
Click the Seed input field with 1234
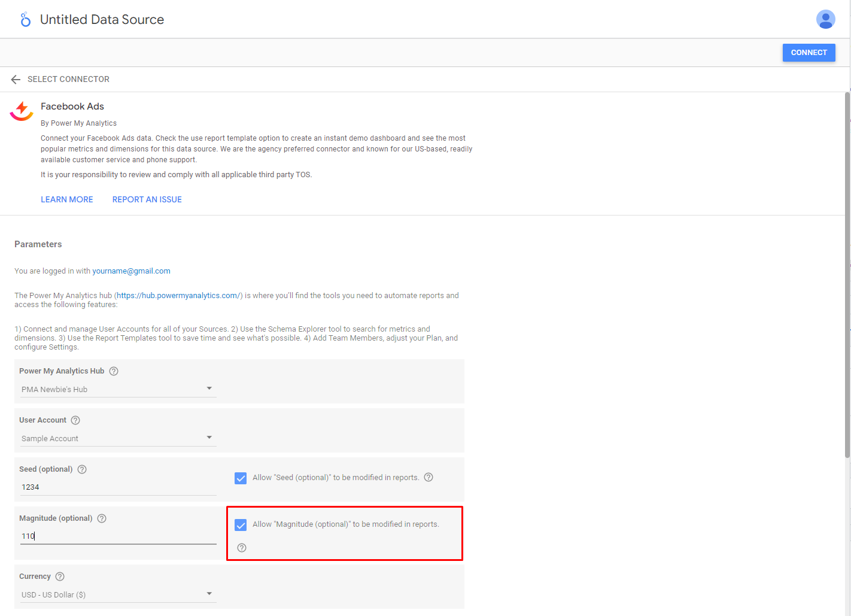(x=117, y=487)
